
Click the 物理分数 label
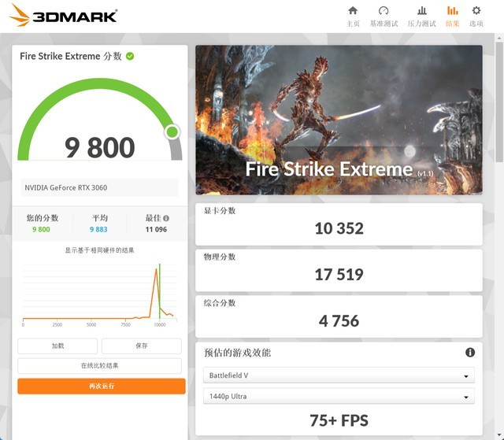(x=220, y=257)
